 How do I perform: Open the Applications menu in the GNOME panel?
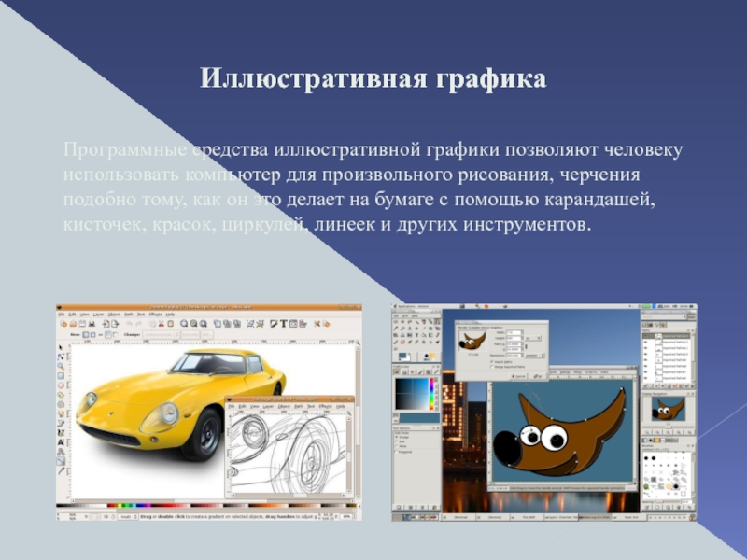click(406, 306)
